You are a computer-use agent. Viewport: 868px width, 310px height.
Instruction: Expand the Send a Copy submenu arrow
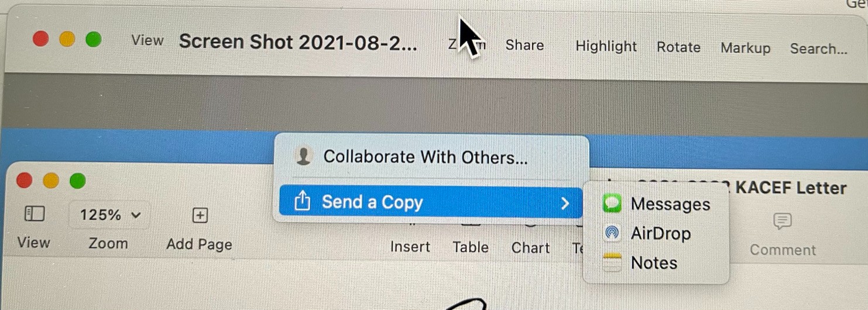[x=564, y=203]
